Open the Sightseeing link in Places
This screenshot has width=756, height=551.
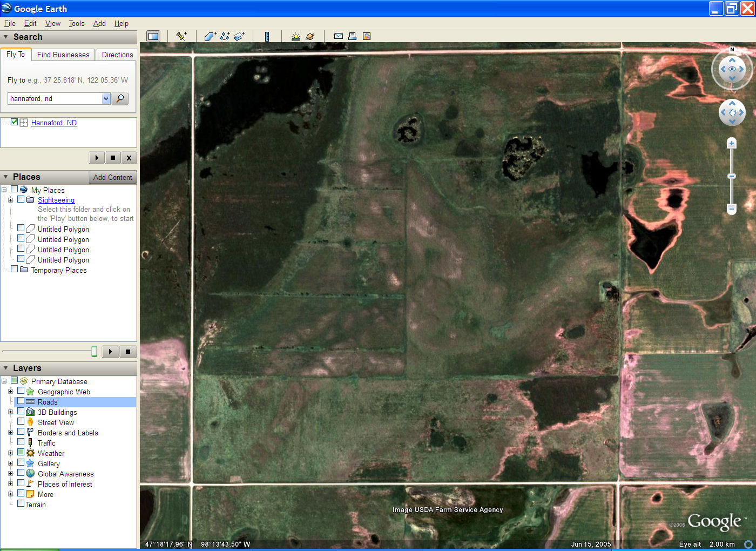tap(56, 200)
